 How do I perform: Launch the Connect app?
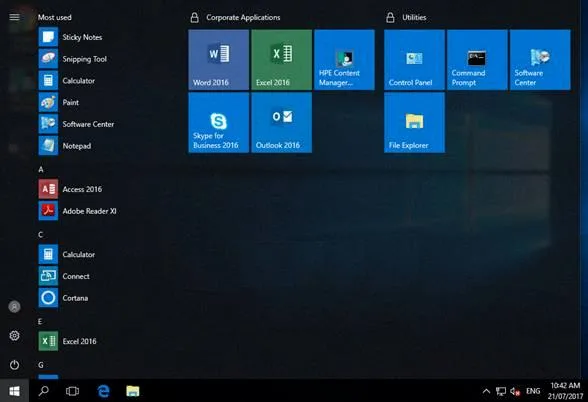pos(64,276)
